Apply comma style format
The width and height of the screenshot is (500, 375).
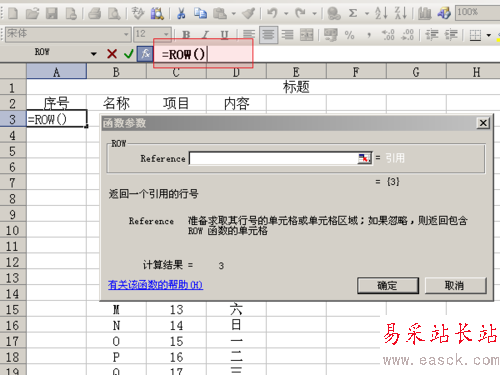click(369, 34)
